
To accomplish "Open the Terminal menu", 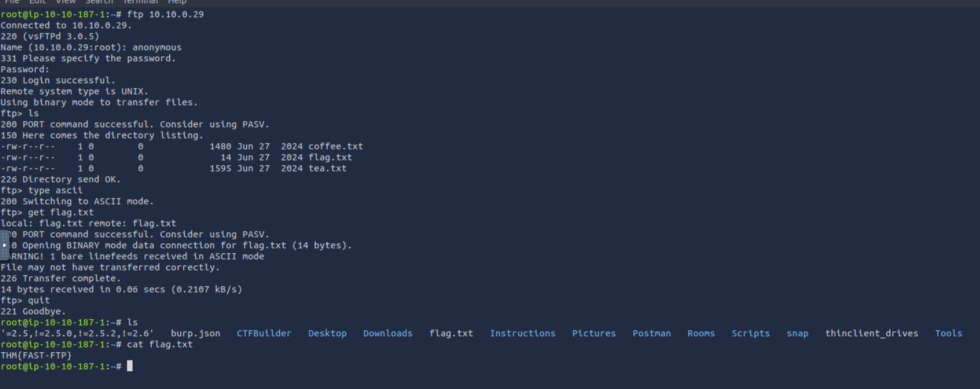I will click(140, 2).
